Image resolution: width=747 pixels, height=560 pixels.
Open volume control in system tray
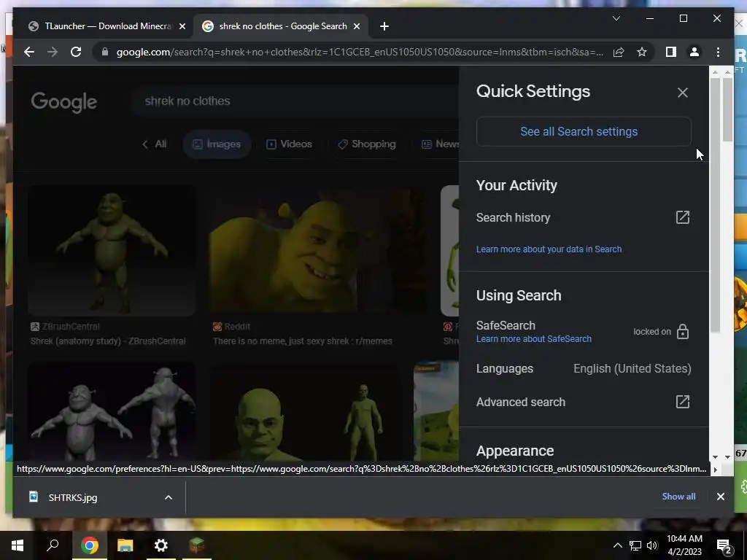click(652, 545)
